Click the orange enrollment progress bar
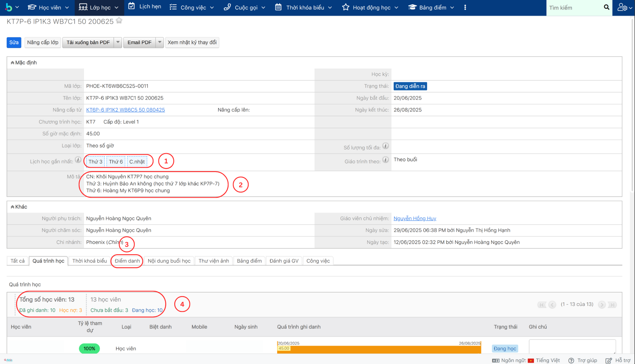Viewport: 635px width, 364px height. [379, 349]
